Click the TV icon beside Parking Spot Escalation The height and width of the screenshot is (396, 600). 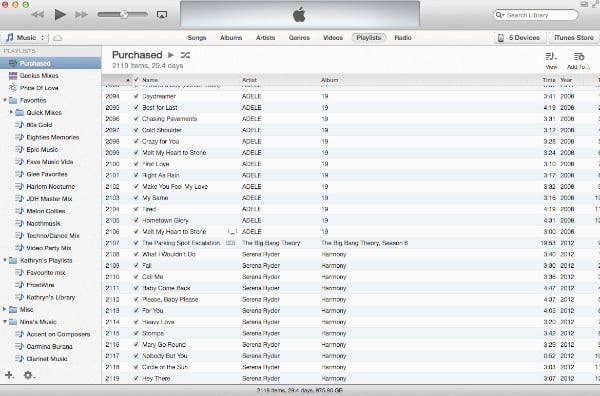[230, 243]
